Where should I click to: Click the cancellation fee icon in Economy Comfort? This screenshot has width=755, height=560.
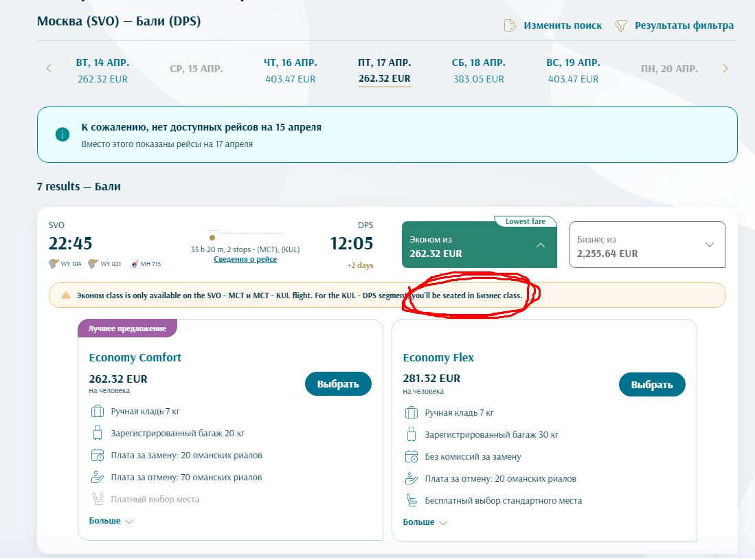[x=98, y=477]
